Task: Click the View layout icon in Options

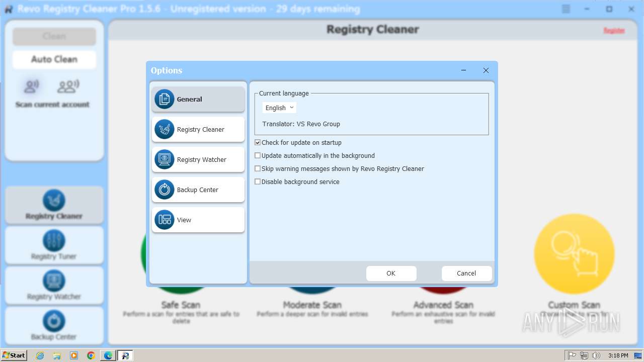Action: 165,220
